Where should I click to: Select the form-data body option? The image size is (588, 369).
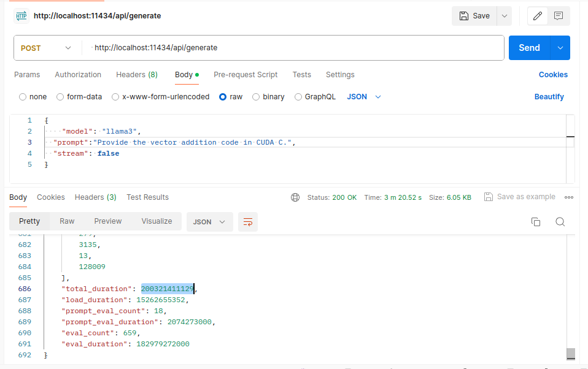(60, 96)
